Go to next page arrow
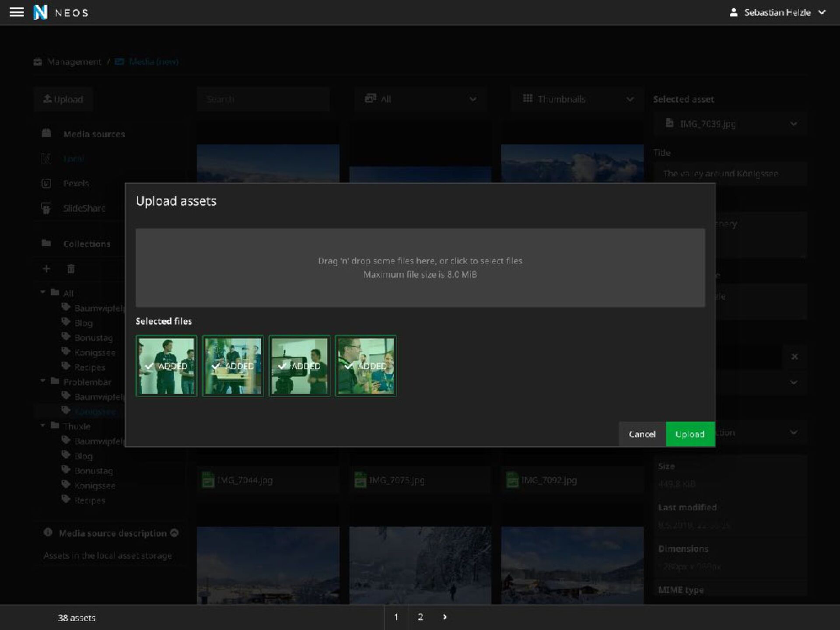 [444, 617]
